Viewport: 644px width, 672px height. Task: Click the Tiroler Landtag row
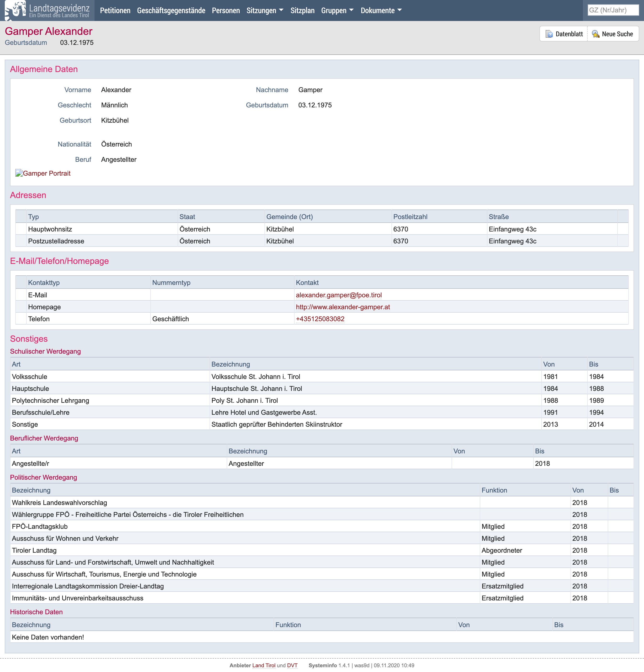322,550
